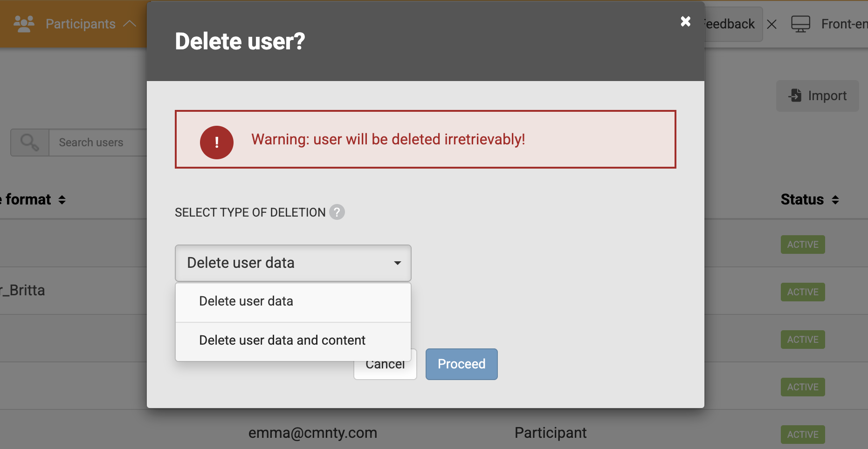
Task: Open the deletion type dropdown
Action: 293,263
